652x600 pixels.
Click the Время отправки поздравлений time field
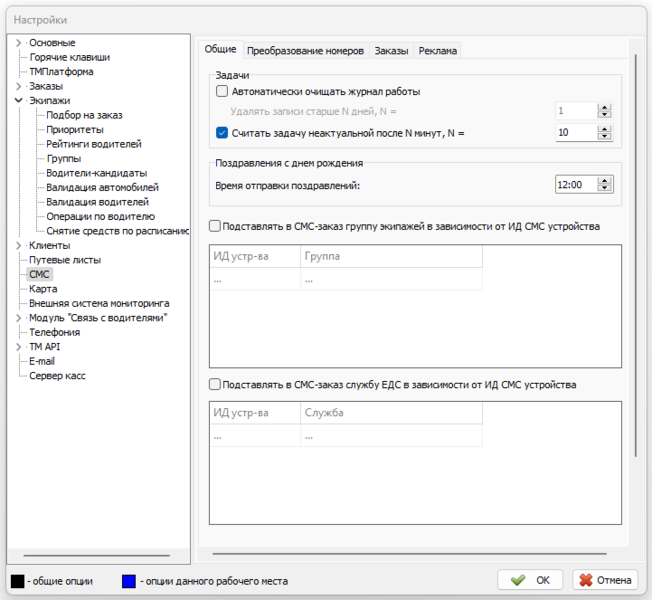click(576, 184)
